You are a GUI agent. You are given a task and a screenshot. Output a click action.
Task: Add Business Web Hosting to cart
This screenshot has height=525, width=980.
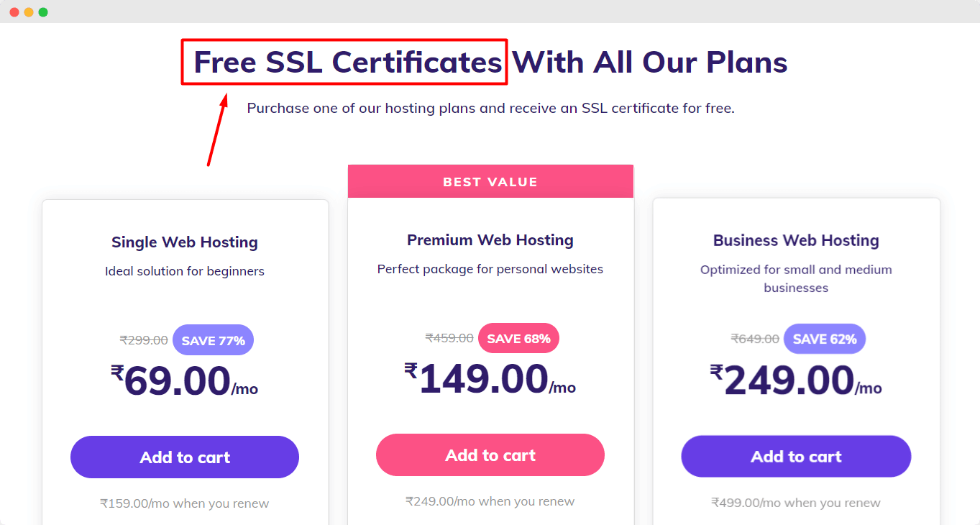point(796,456)
